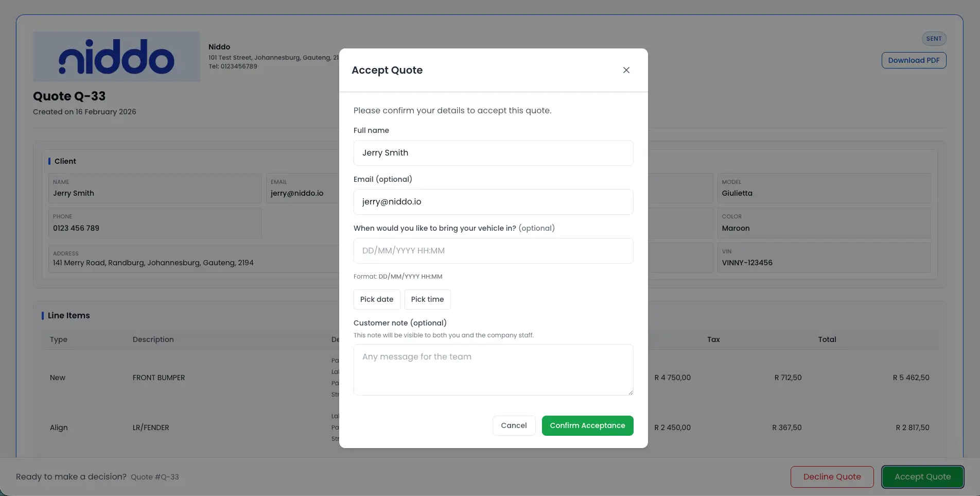Open the Pick time selector

(427, 299)
